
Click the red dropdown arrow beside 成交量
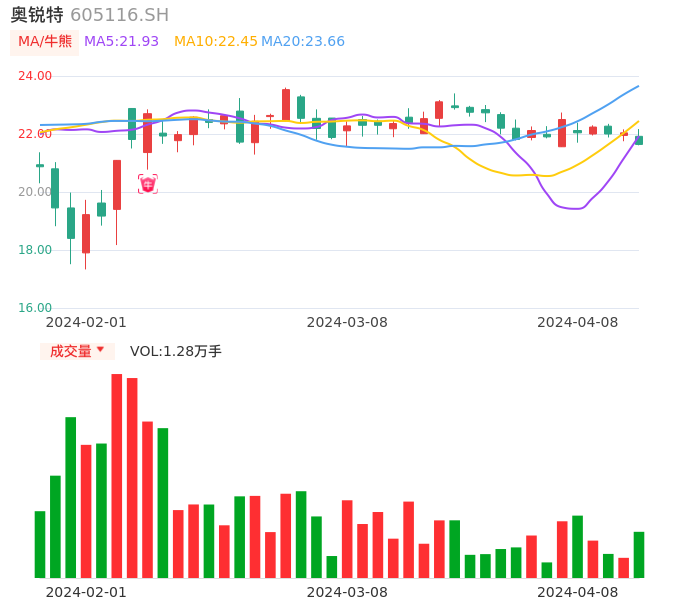[x=100, y=350]
